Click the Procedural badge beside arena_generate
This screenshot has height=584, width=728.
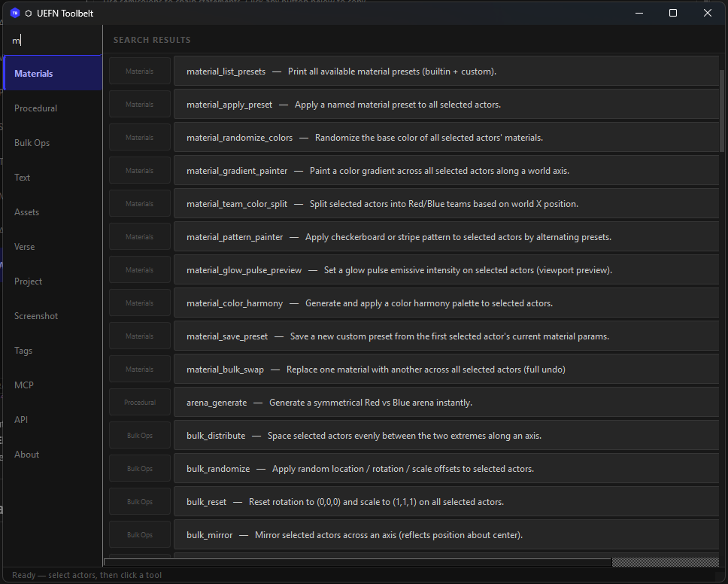(139, 402)
